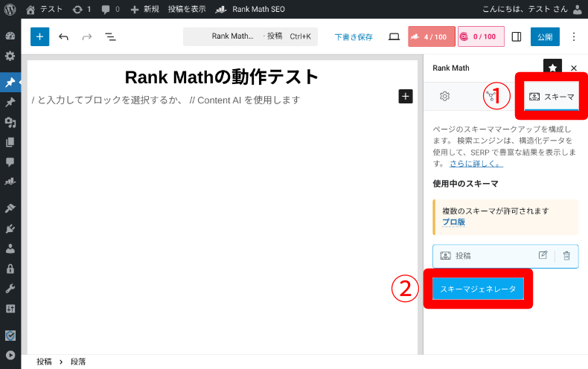The image size is (588, 369).
Task: Save the draft with 下書き保存
Action: click(x=354, y=36)
